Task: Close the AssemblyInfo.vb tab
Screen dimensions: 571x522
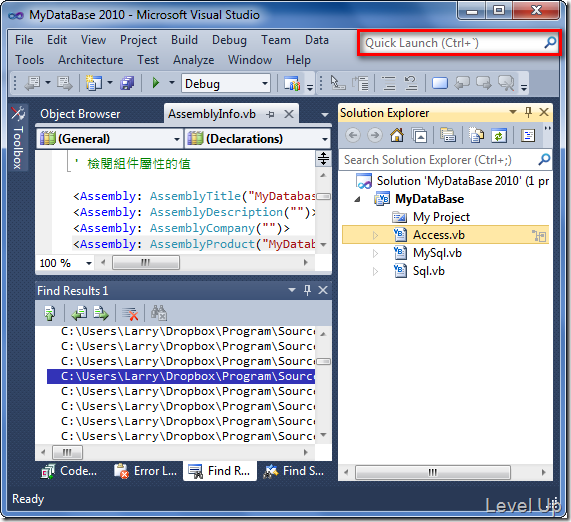Action: 289,114
